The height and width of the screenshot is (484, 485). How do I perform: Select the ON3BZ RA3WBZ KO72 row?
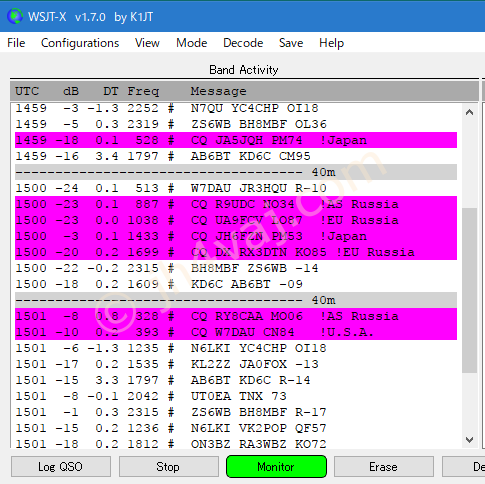pos(236,443)
